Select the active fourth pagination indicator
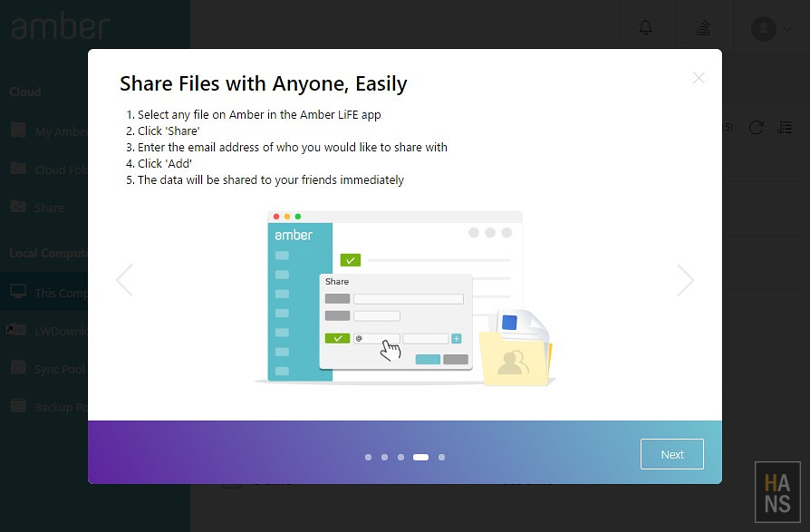Screen dimensions: 810x532 (420, 457)
